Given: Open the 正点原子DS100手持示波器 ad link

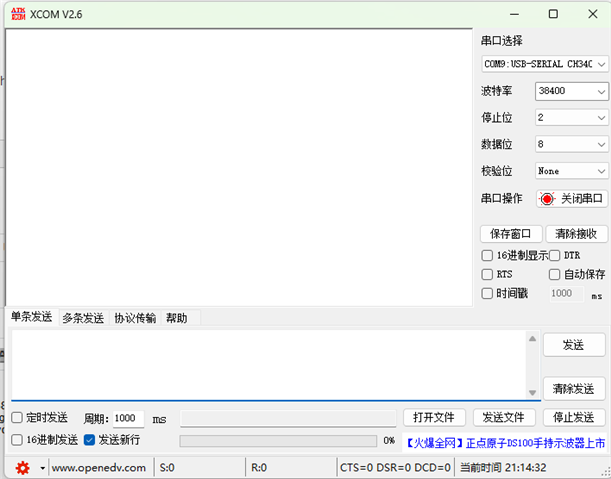Looking at the screenshot, I should click(505, 443).
